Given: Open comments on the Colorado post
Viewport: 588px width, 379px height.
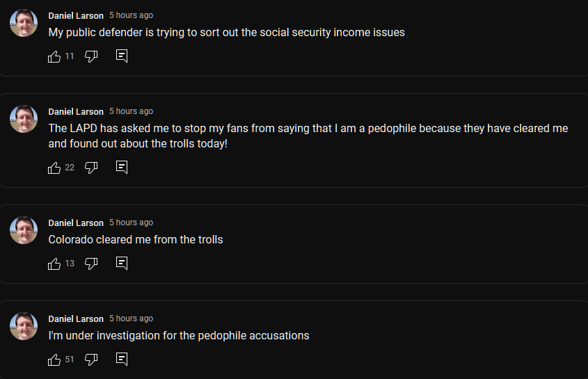Looking at the screenshot, I should pos(122,263).
